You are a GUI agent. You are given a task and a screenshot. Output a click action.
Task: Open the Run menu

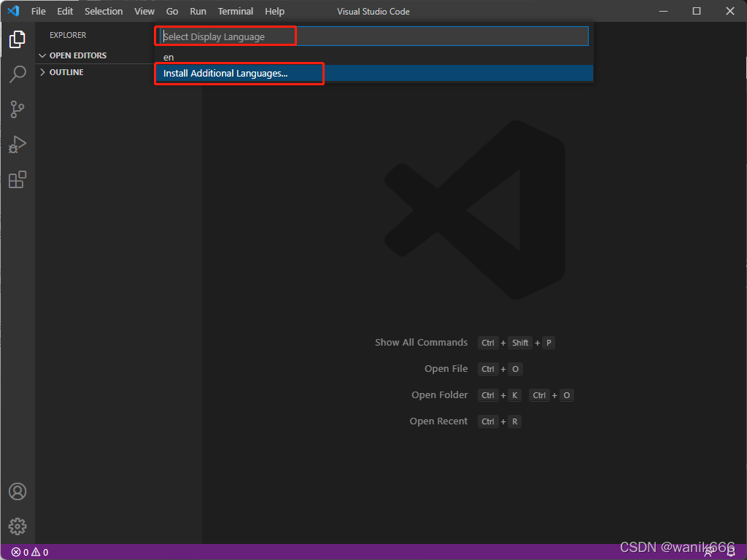click(x=198, y=11)
